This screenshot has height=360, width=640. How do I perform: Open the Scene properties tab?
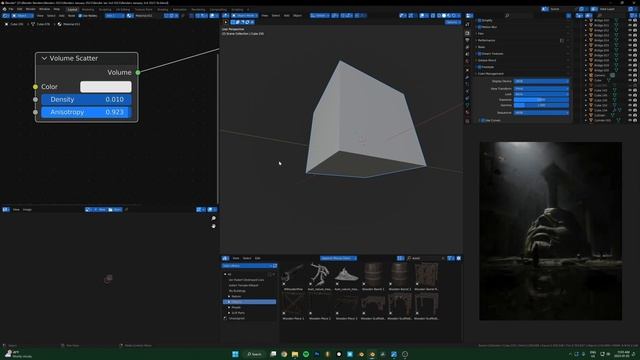pyautogui.click(x=467, y=54)
